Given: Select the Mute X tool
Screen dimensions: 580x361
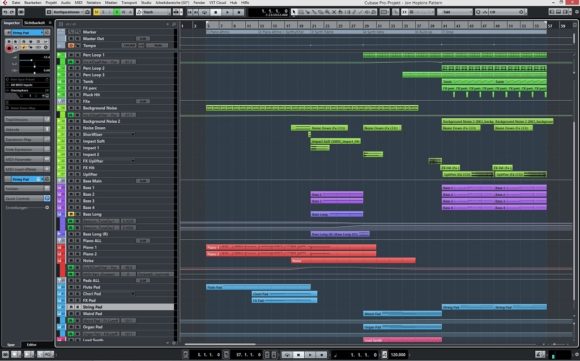Looking at the screenshot, I should [x=333, y=12].
